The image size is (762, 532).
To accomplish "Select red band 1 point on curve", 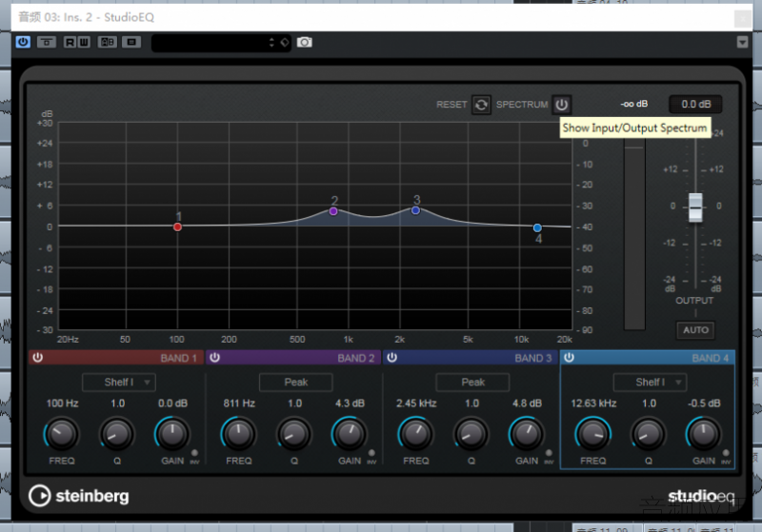I will [x=177, y=227].
